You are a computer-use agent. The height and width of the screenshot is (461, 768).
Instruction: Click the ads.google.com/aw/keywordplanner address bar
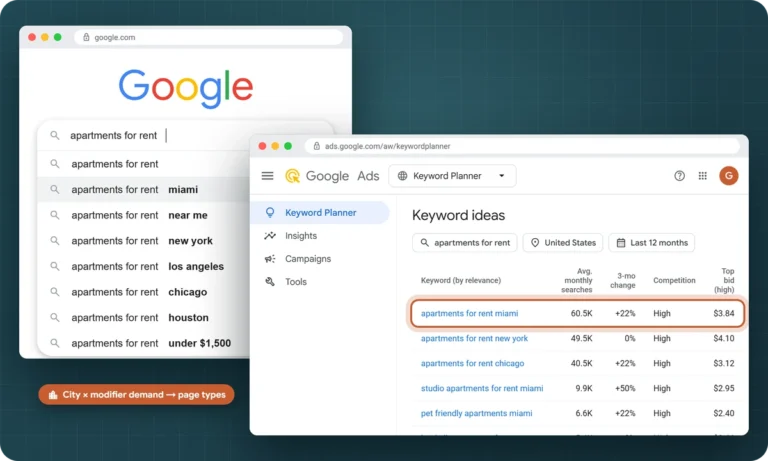[522, 146]
